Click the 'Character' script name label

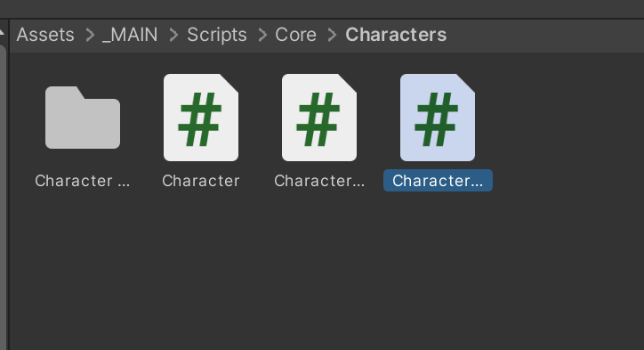(201, 181)
